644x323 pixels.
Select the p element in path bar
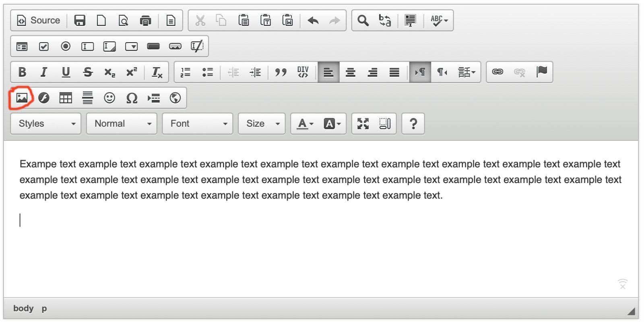44,309
